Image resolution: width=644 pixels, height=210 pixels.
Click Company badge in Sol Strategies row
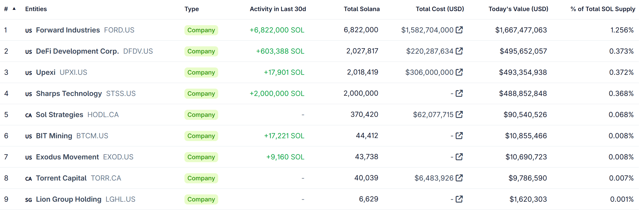tap(201, 115)
